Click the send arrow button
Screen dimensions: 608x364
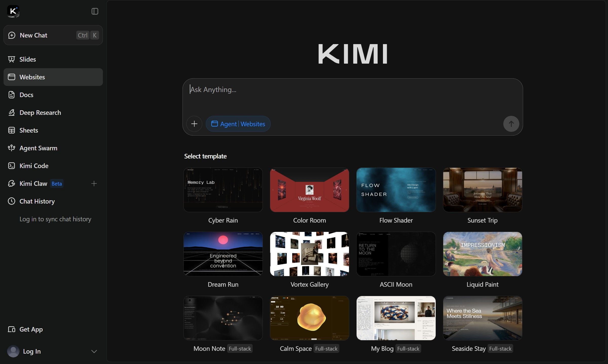point(511,124)
